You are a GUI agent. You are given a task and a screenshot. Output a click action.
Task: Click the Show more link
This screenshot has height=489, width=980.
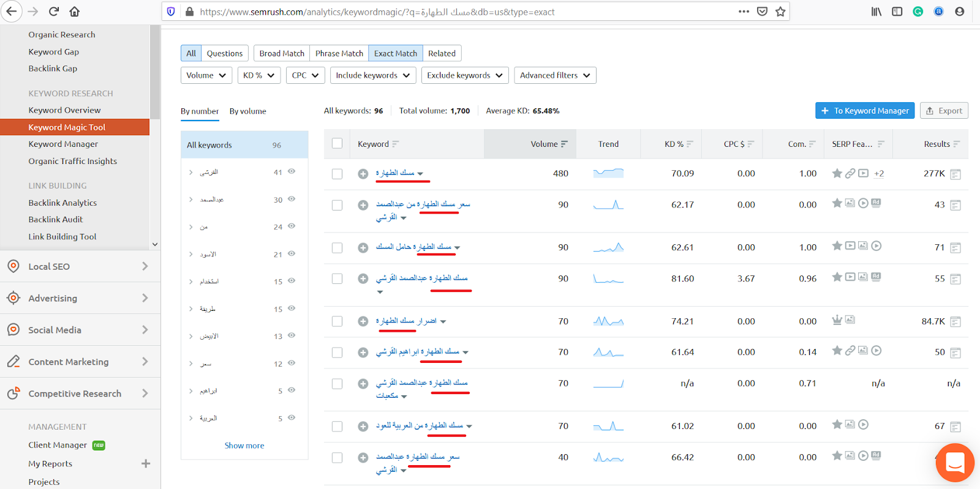244,446
